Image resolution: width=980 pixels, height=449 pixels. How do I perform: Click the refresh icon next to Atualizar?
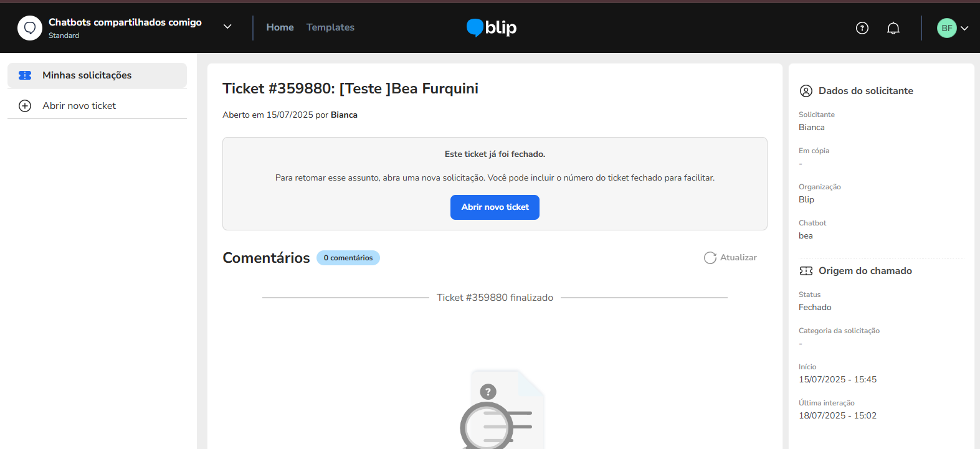click(710, 258)
